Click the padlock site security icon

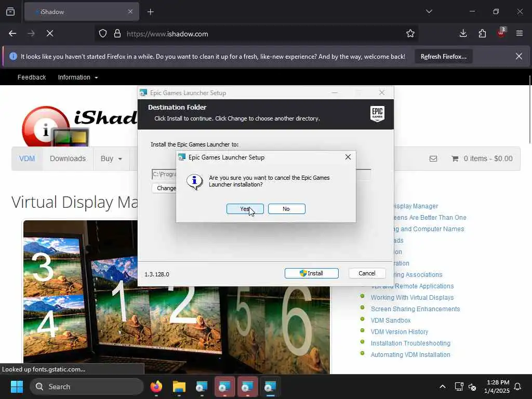coord(117,34)
